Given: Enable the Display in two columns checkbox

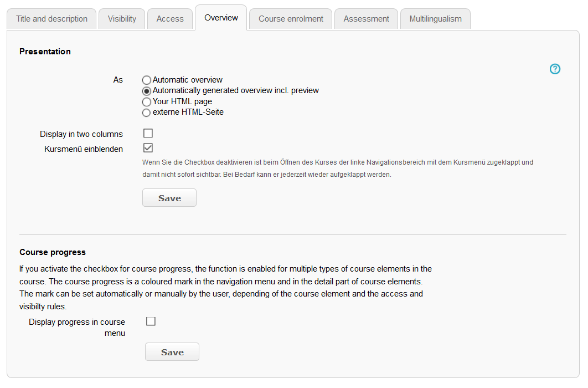Looking at the screenshot, I should pyautogui.click(x=148, y=133).
